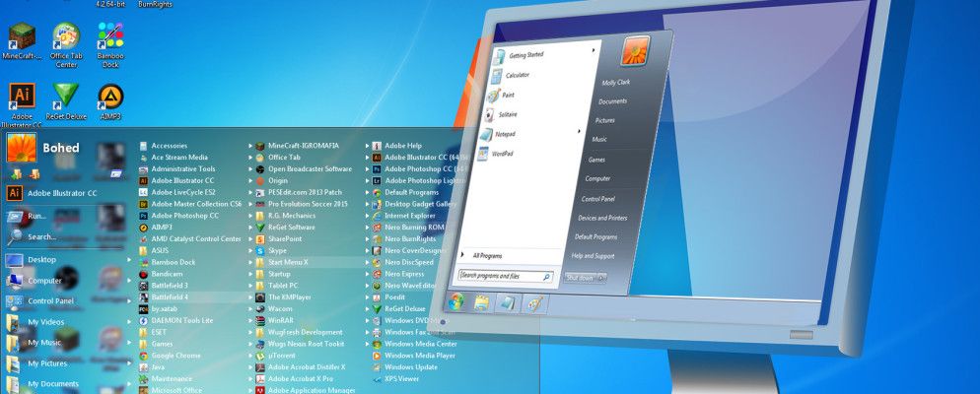Image resolution: width=980 pixels, height=394 pixels.
Task: Click the Shut down button
Action: [x=580, y=278]
